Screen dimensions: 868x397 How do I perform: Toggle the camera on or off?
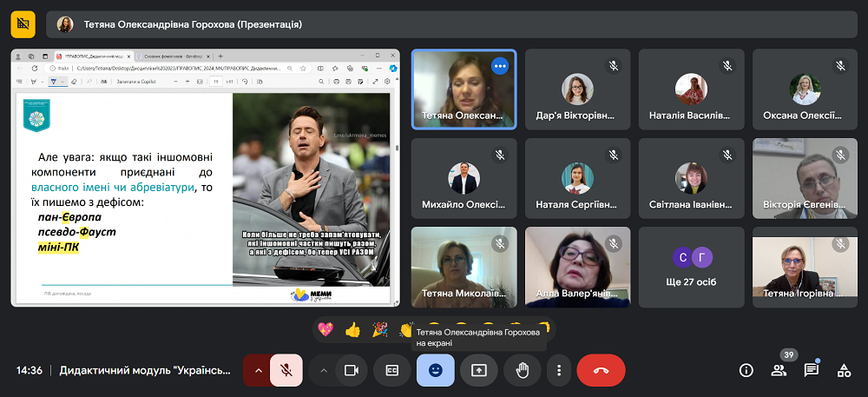(x=352, y=370)
